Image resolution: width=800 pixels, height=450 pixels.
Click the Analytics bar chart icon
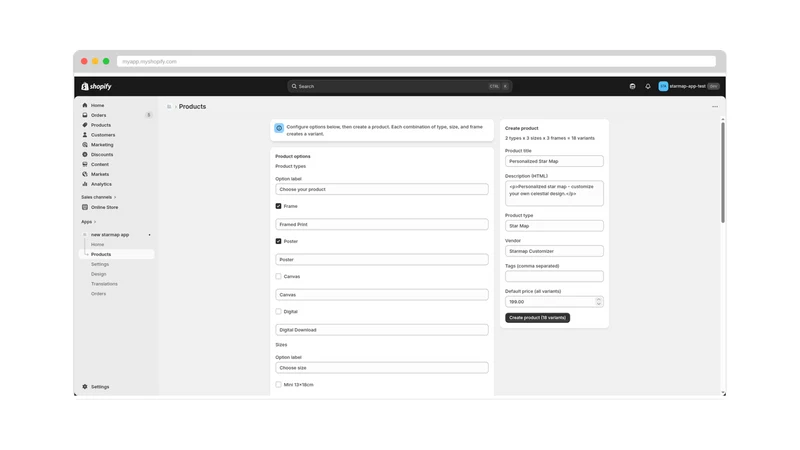(85, 184)
